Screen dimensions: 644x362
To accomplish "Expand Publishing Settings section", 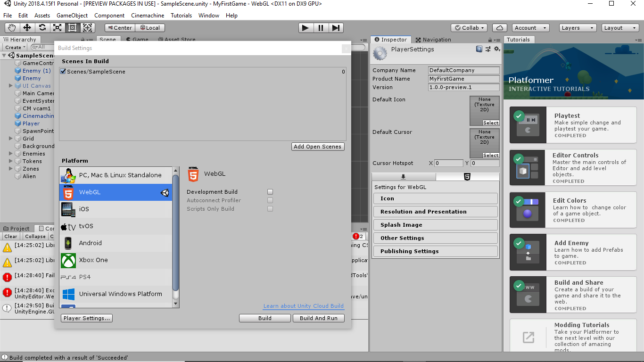I will (435, 251).
